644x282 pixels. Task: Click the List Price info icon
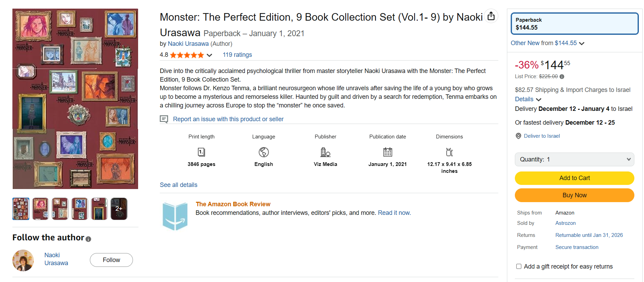(562, 76)
